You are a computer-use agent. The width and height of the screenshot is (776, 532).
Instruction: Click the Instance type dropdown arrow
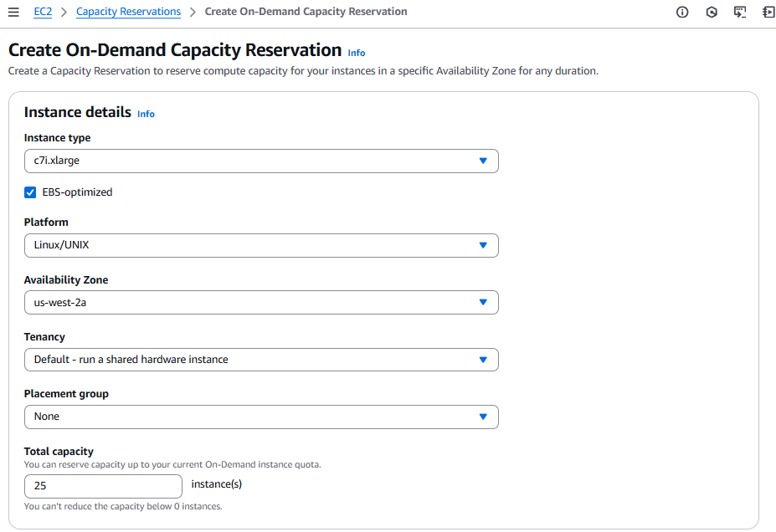click(x=483, y=161)
